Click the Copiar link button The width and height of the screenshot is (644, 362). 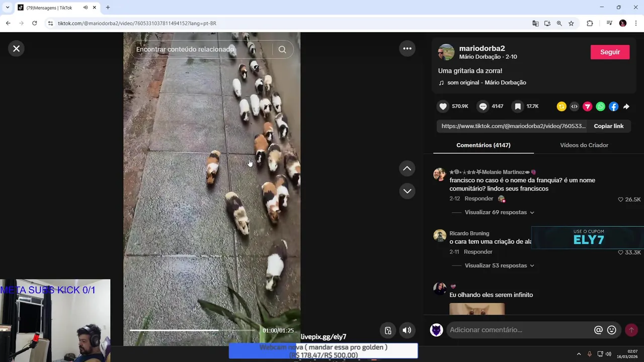click(x=608, y=126)
